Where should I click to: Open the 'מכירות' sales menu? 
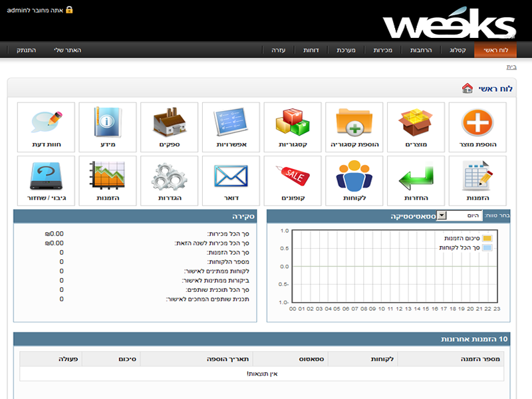(x=383, y=51)
